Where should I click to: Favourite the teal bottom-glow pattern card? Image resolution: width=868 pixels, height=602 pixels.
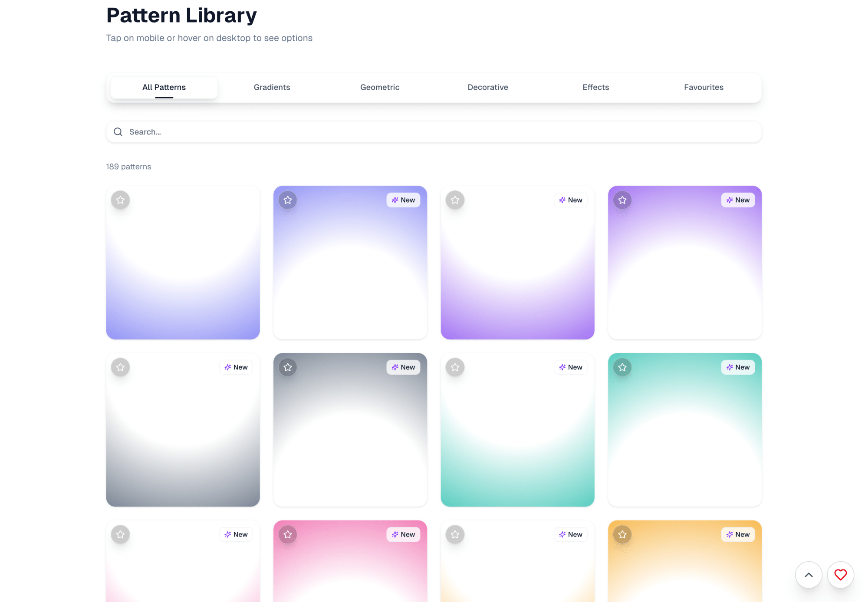tap(455, 367)
